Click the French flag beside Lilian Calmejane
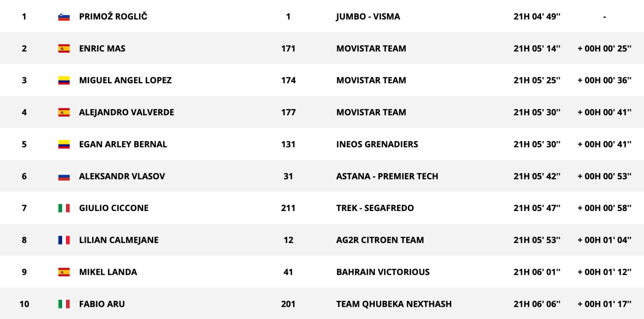The image size is (644, 319). tap(64, 240)
